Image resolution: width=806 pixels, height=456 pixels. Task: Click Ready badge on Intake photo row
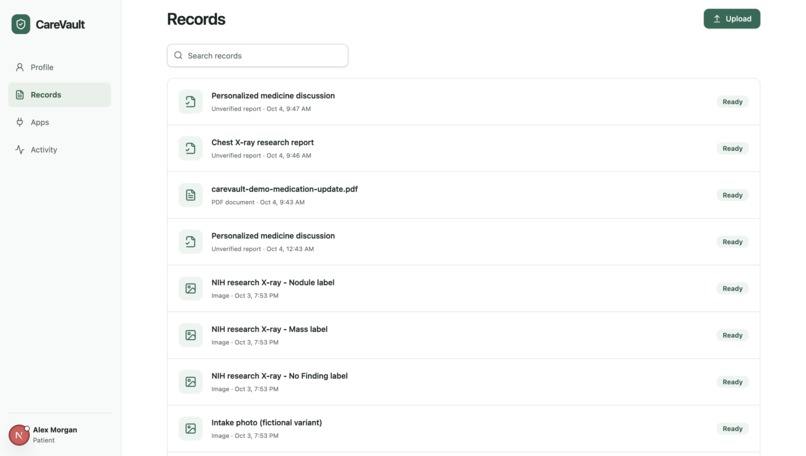[x=732, y=429]
